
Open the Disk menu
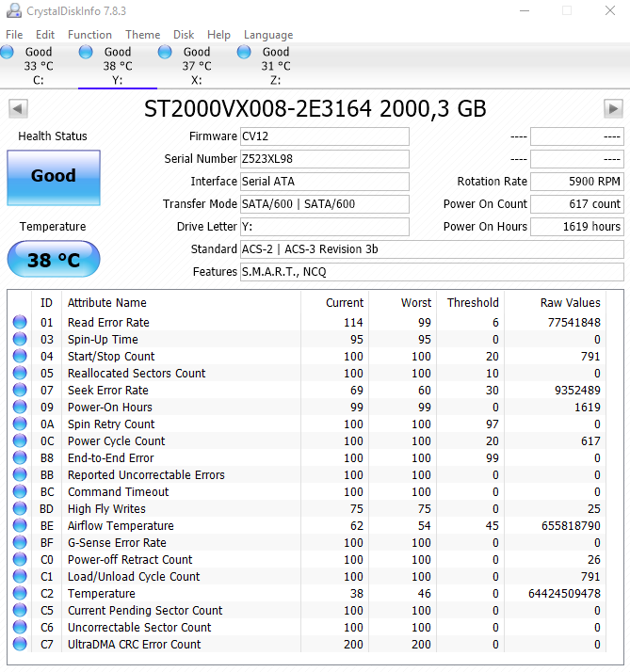pos(184,35)
